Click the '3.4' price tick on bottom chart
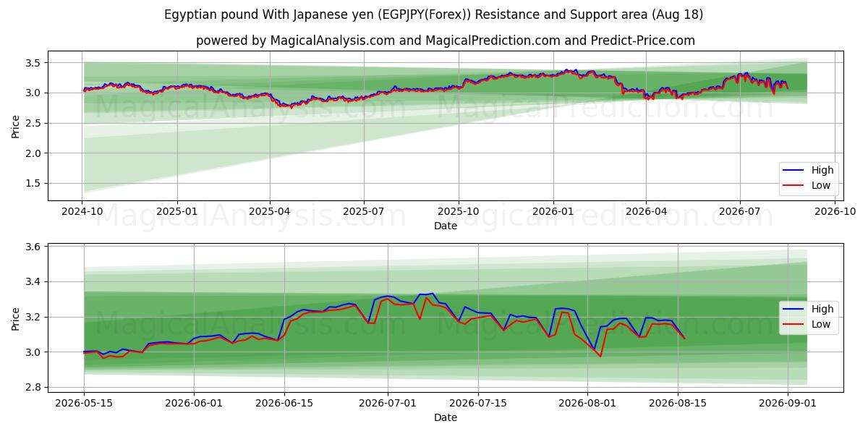Image resolution: width=868 pixels, height=434 pixels. tap(34, 282)
